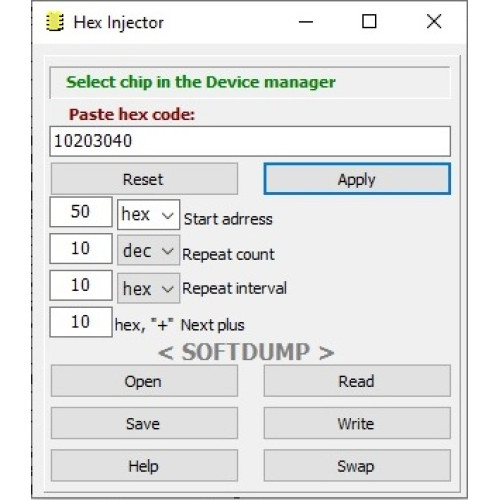Click the Read button
500x500 pixels.
click(x=357, y=381)
